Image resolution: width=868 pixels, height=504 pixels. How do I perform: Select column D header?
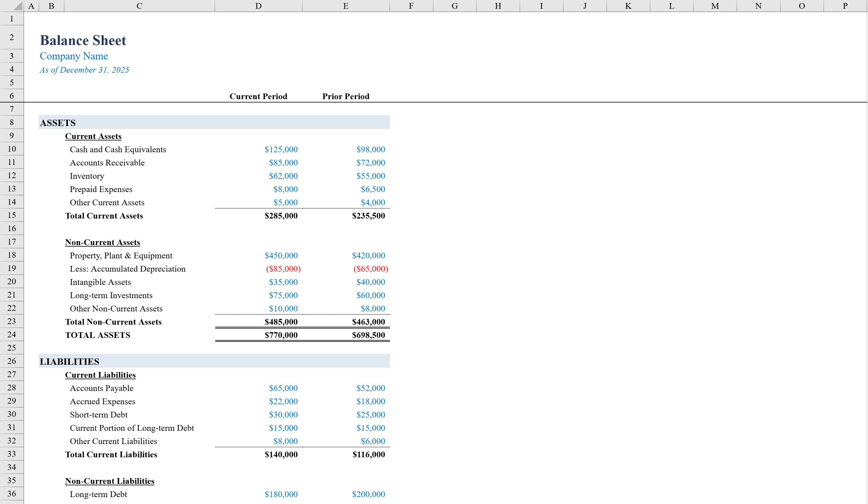(258, 5)
